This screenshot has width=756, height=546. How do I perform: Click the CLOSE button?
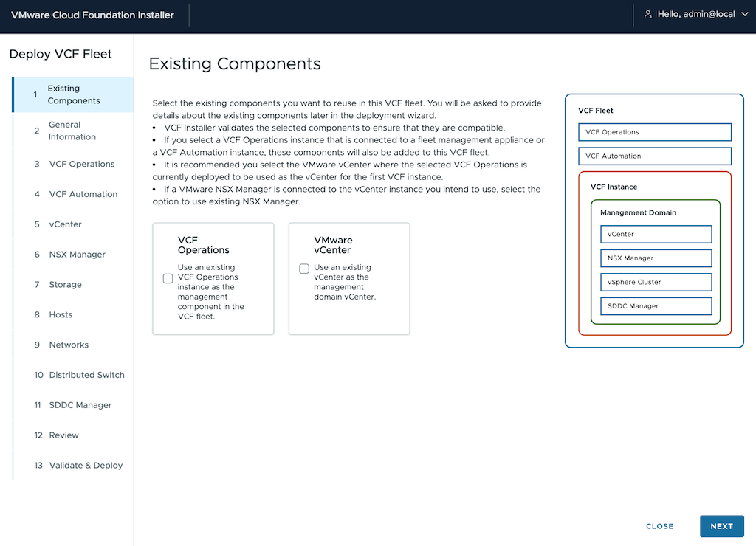pos(659,526)
